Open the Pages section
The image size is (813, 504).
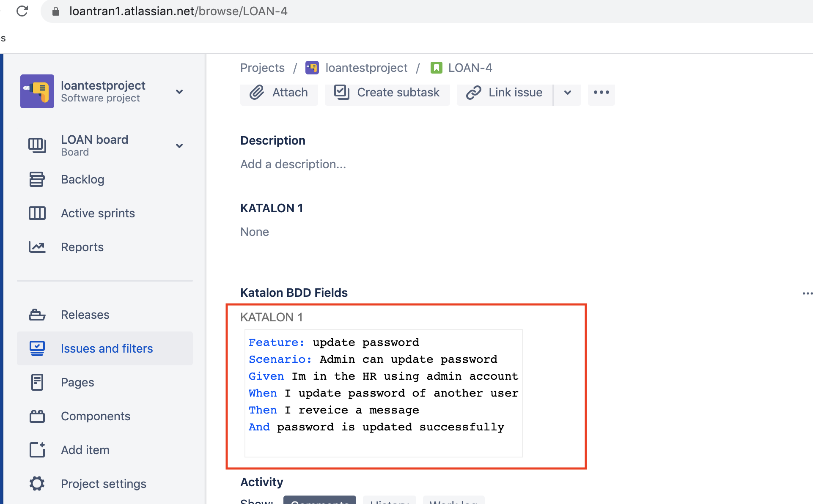point(77,382)
